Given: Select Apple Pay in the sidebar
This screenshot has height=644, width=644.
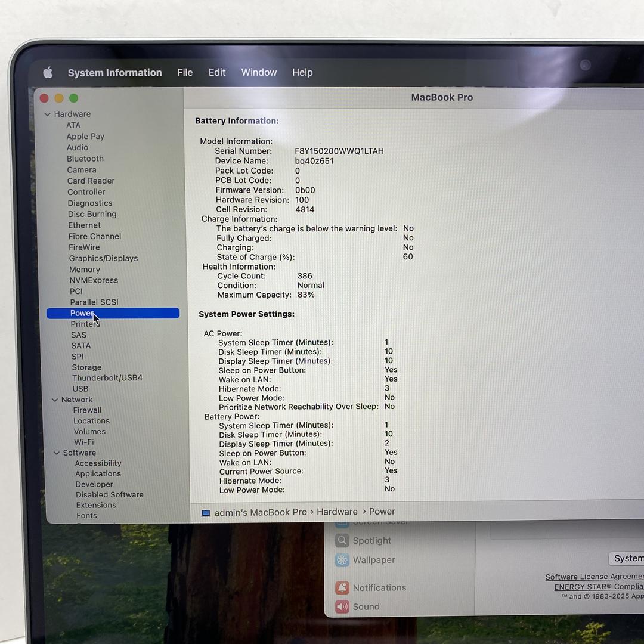Looking at the screenshot, I should click(x=85, y=137).
